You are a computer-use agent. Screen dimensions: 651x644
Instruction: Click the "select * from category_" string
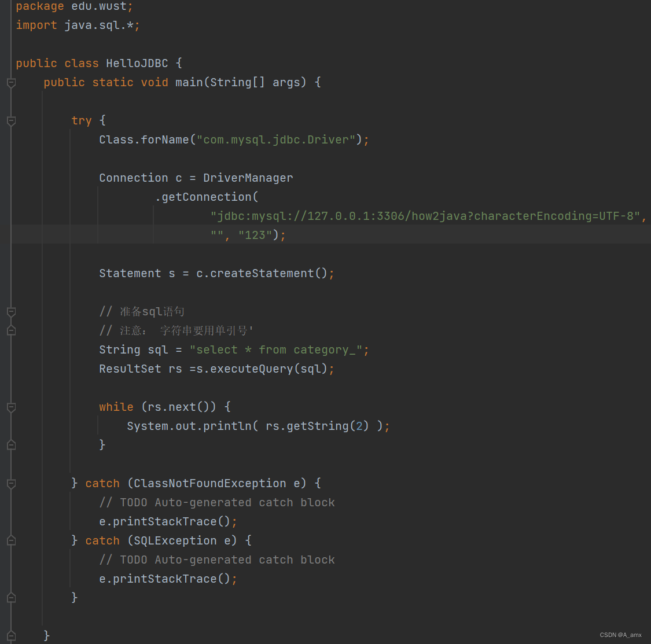[x=275, y=349]
